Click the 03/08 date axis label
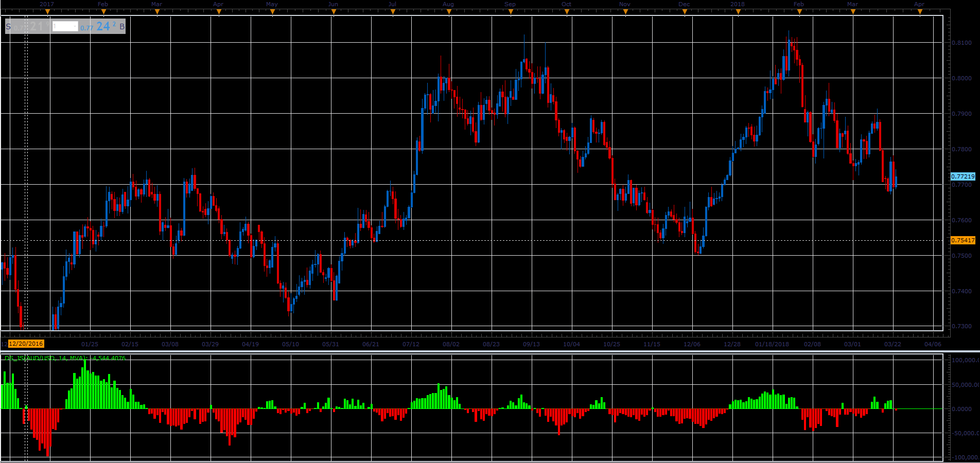This screenshot has height=463, width=980. (170, 344)
